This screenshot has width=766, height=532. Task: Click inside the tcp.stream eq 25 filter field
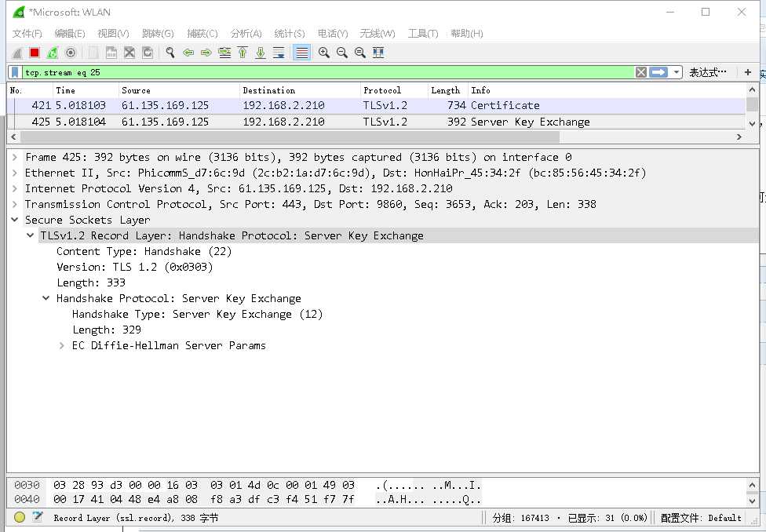(327, 72)
